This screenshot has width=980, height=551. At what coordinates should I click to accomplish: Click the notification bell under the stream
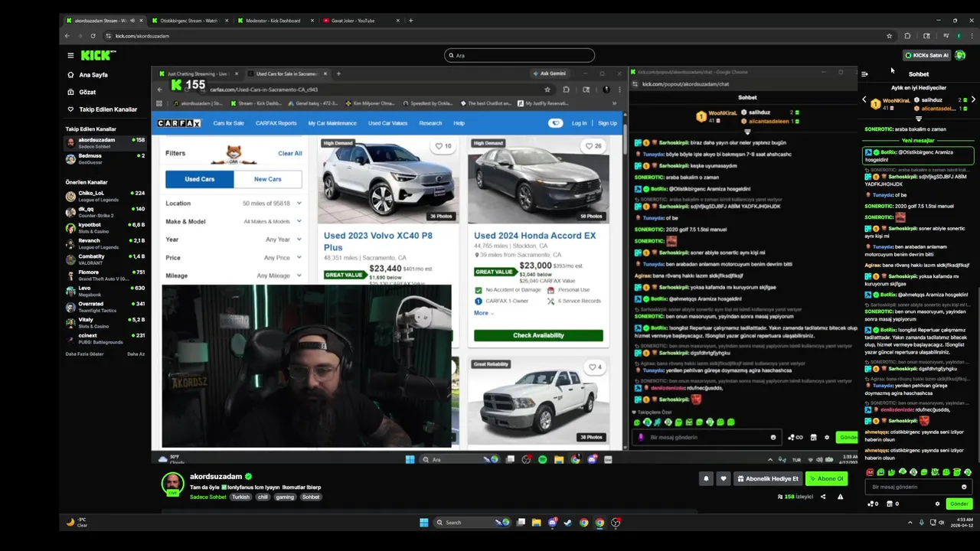(x=706, y=478)
